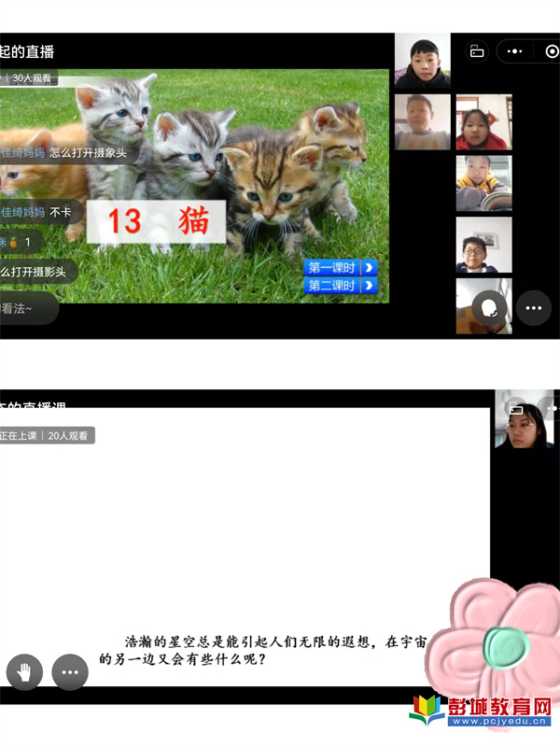This screenshot has height=747, width=560.
Task: Open the more-options button beside raise-hand
Action: click(x=70, y=672)
